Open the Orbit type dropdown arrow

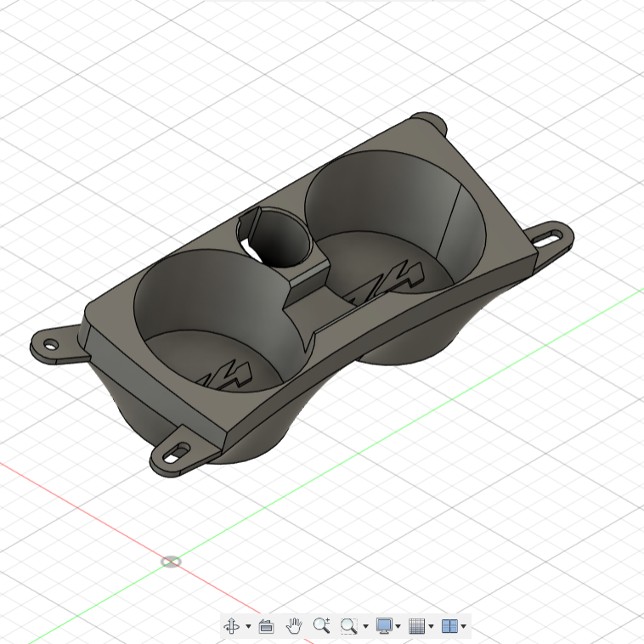248,626
